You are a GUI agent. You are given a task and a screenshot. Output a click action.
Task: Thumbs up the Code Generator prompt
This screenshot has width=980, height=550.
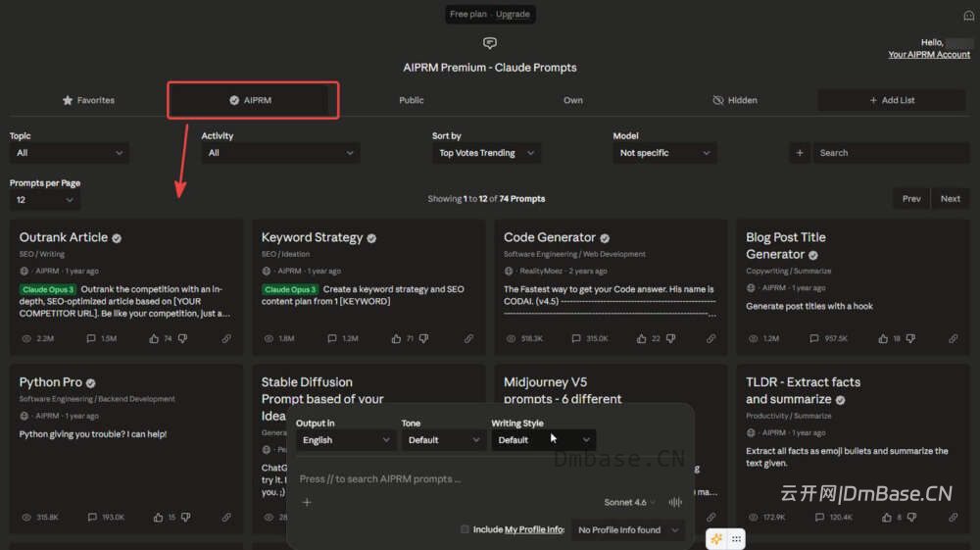click(x=641, y=338)
